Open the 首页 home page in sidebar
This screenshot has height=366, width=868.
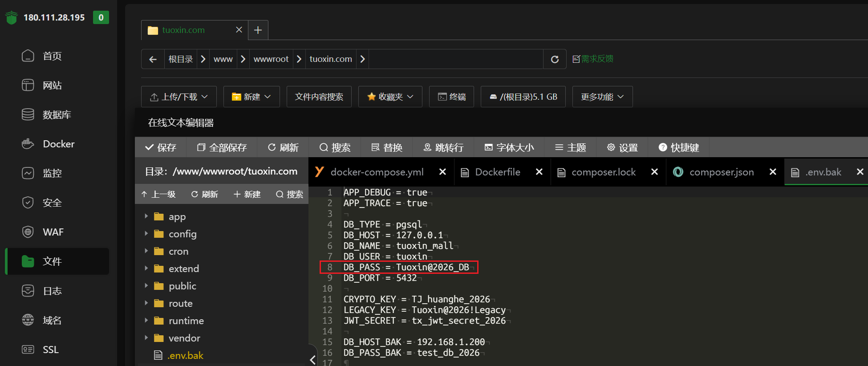[52, 56]
